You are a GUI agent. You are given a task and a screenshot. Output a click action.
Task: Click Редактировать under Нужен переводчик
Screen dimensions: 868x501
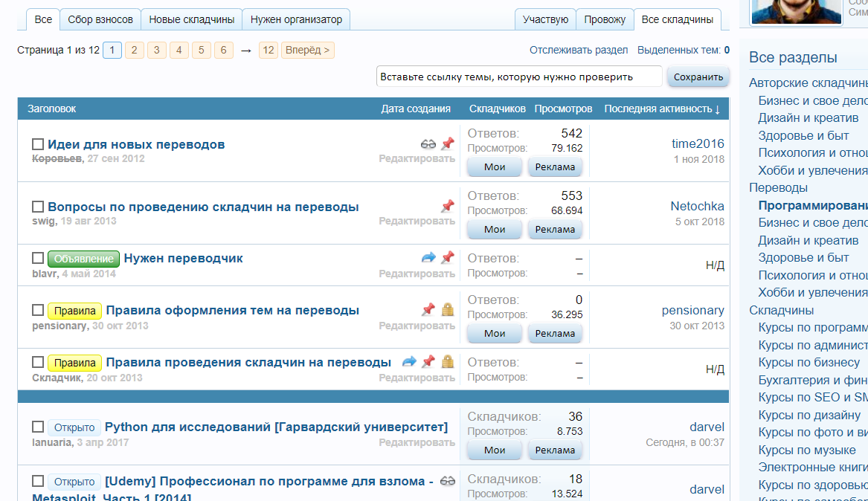pos(417,274)
